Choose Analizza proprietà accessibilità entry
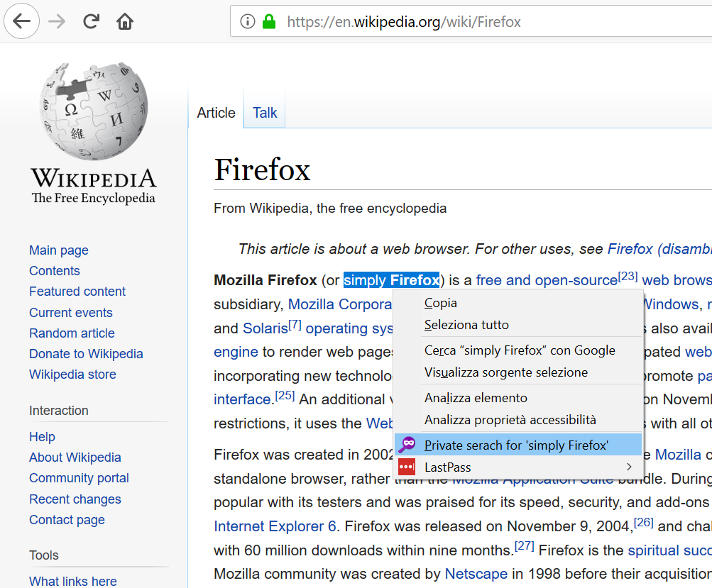 coord(518,420)
